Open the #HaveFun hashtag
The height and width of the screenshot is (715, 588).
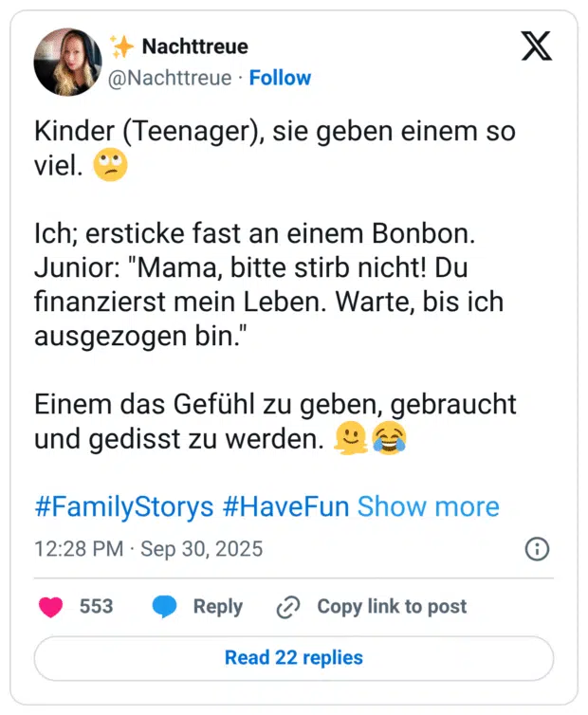click(286, 506)
